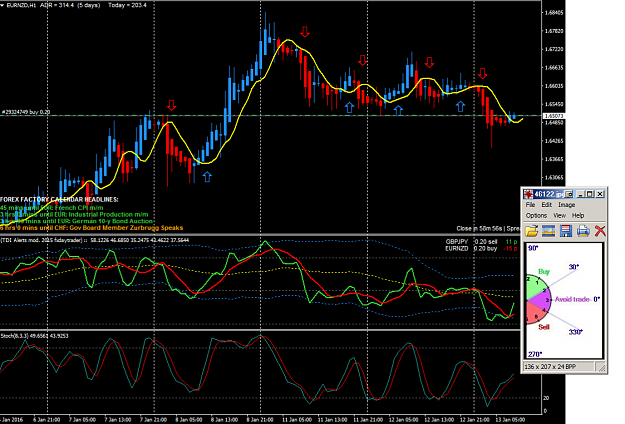
Task: Start slideshow from the IrfanView toolbar
Action: pyautogui.click(x=548, y=231)
